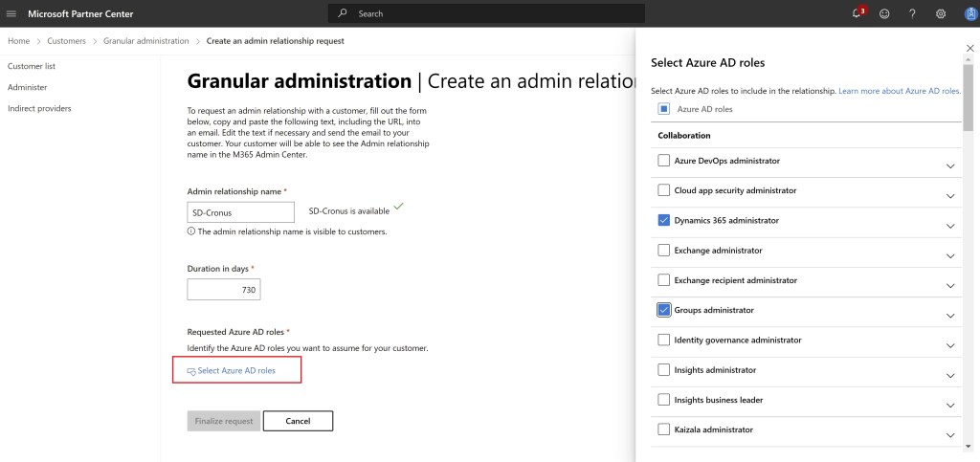Screen dimensions: 980x462
Task: Click the Select Azure AD roles link
Action: point(235,370)
